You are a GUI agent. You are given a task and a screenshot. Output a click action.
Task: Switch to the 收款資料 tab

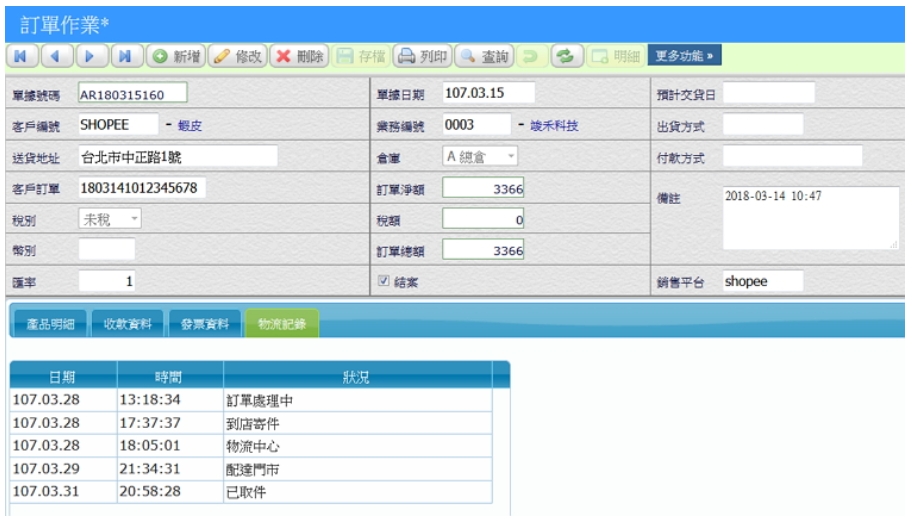pos(128,324)
